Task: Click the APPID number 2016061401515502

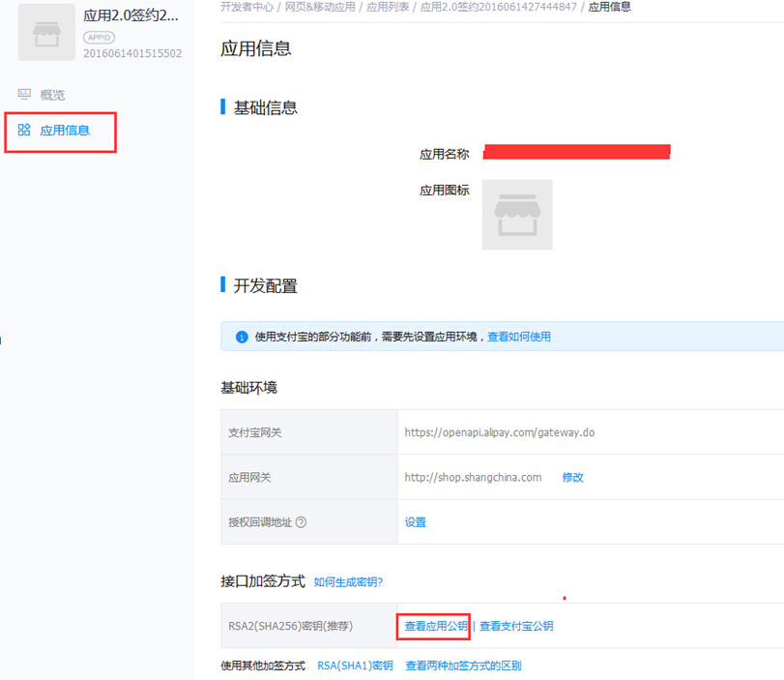Action: pos(132,53)
